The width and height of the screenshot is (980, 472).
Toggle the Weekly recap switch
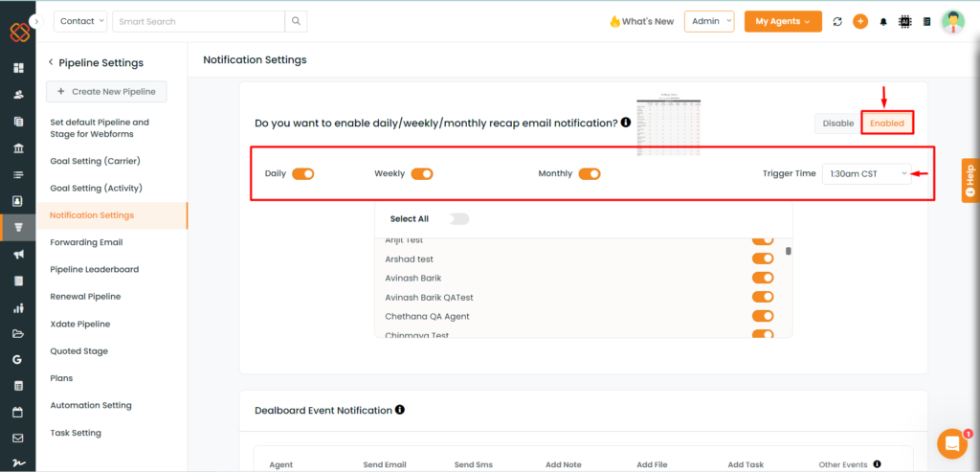tap(422, 174)
